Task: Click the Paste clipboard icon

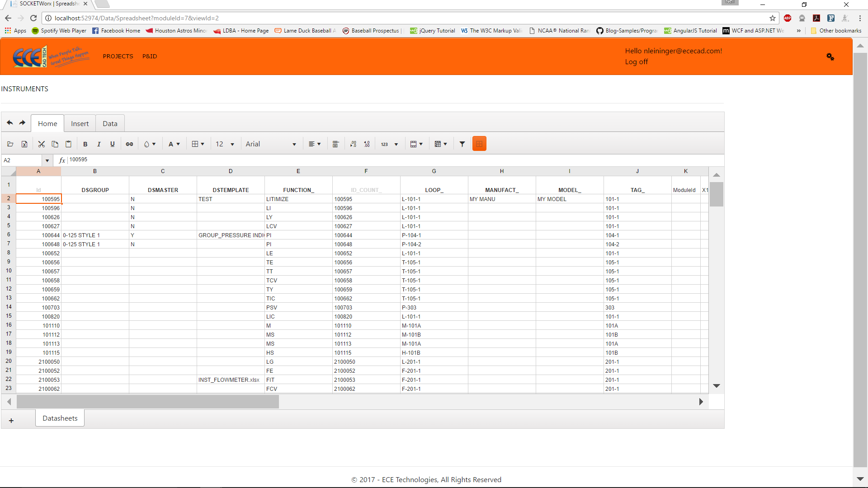Action: pyautogui.click(x=68, y=144)
